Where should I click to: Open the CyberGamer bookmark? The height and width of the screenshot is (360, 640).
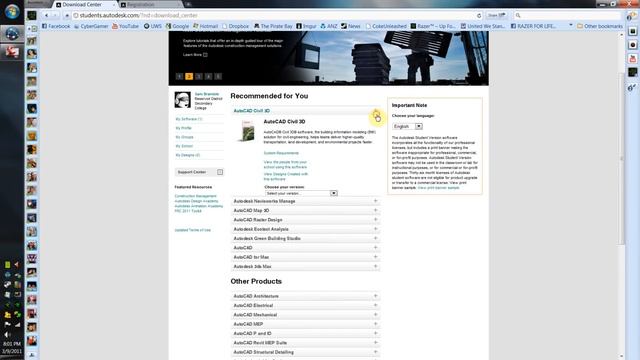point(91,26)
